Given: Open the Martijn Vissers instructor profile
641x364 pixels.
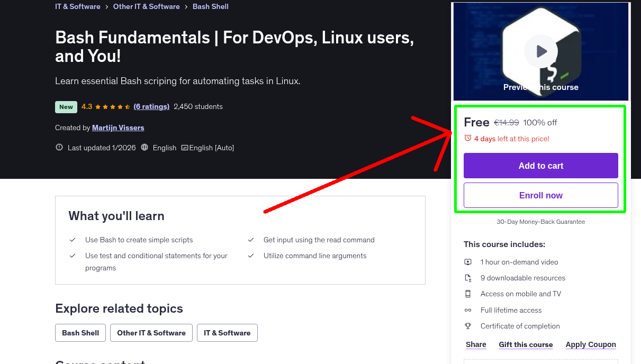Looking at the screenshot, I should point(118,128).
